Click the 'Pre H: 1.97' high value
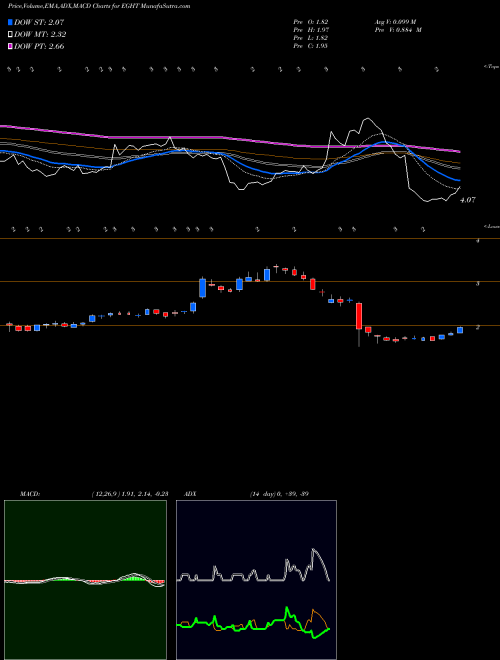Viewport: 500px width, 660px height. [311, 30]
